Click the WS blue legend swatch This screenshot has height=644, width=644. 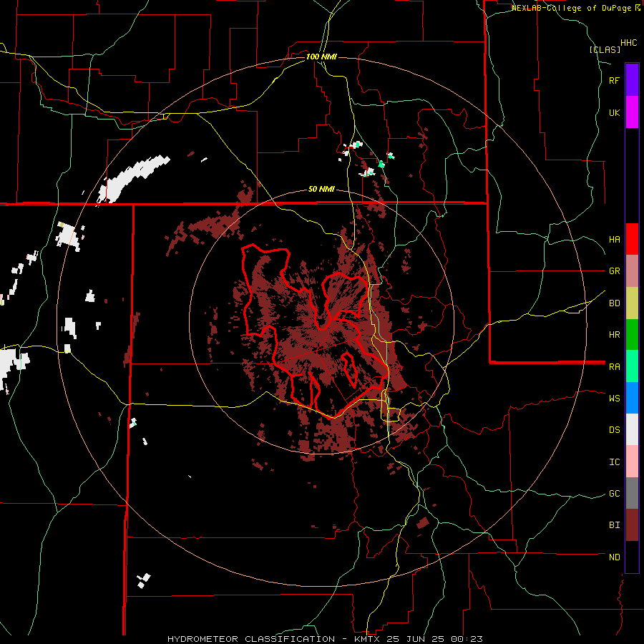click(x=632, y=398)
